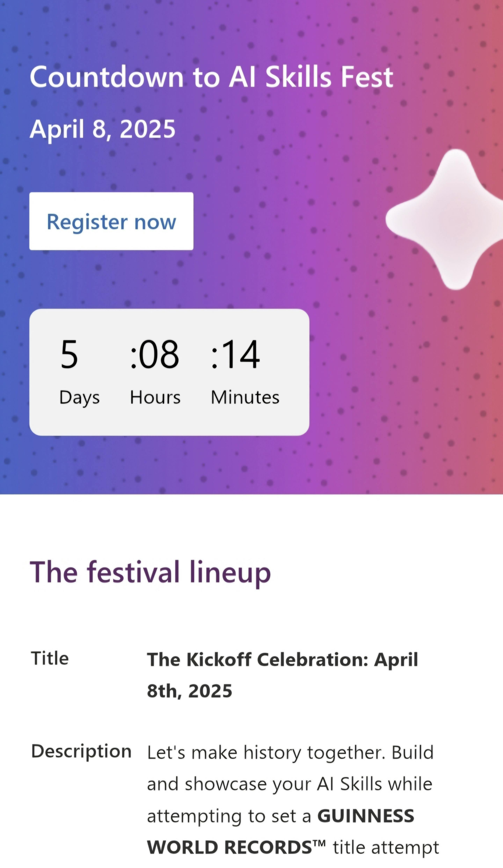This screenshot has width=503, height=868.
Task: Click the Title row label
Action: click(50, 658)
